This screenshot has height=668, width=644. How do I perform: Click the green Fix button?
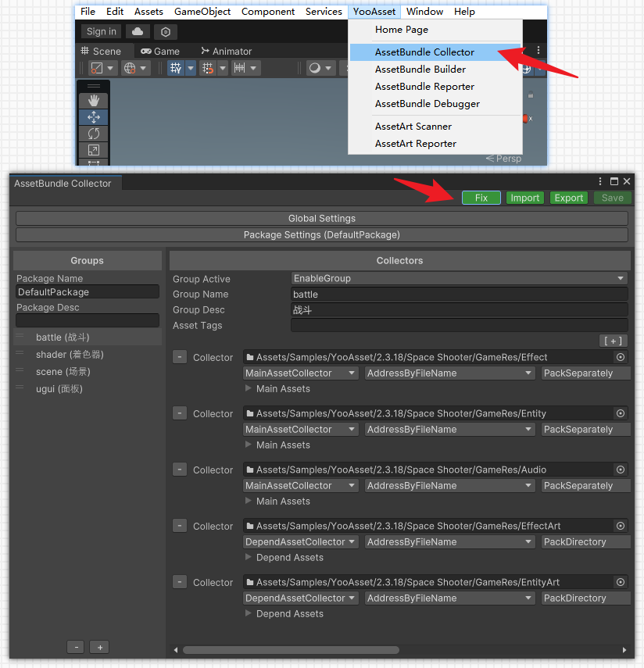point(481,198)
